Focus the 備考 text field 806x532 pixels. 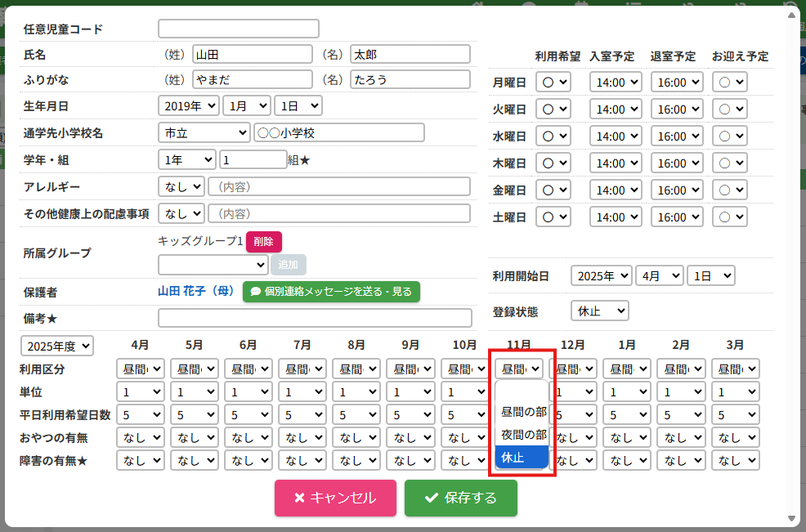point(315,318)
